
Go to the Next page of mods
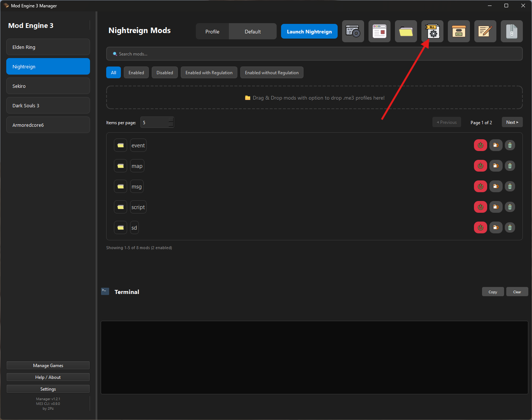pyautogui.click(x=512, y=122)
